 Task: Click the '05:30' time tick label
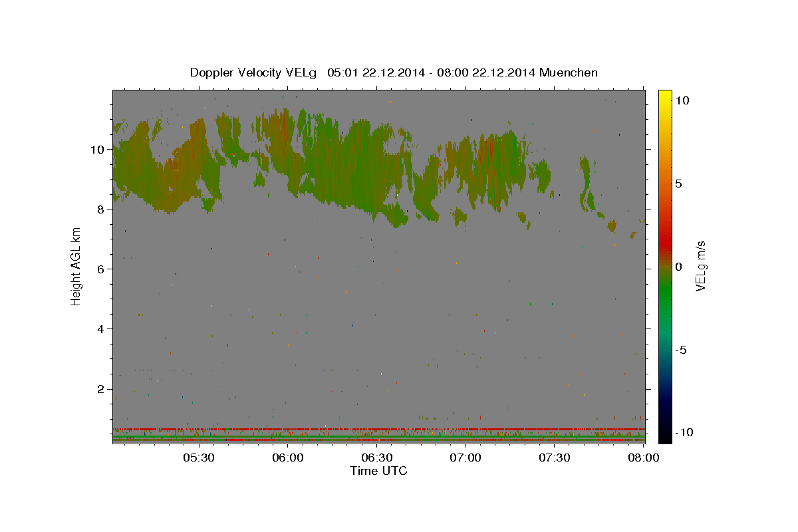(x=198, y=458)
